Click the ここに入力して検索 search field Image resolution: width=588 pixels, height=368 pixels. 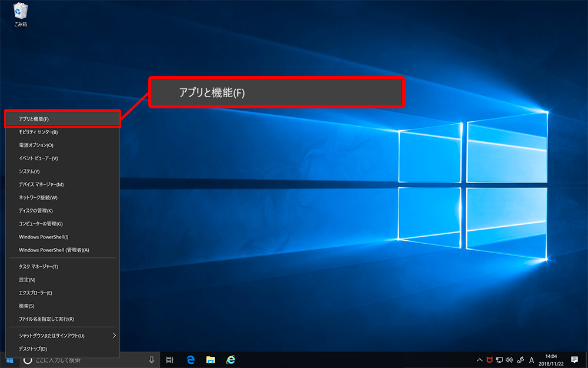tap(90, 360)
